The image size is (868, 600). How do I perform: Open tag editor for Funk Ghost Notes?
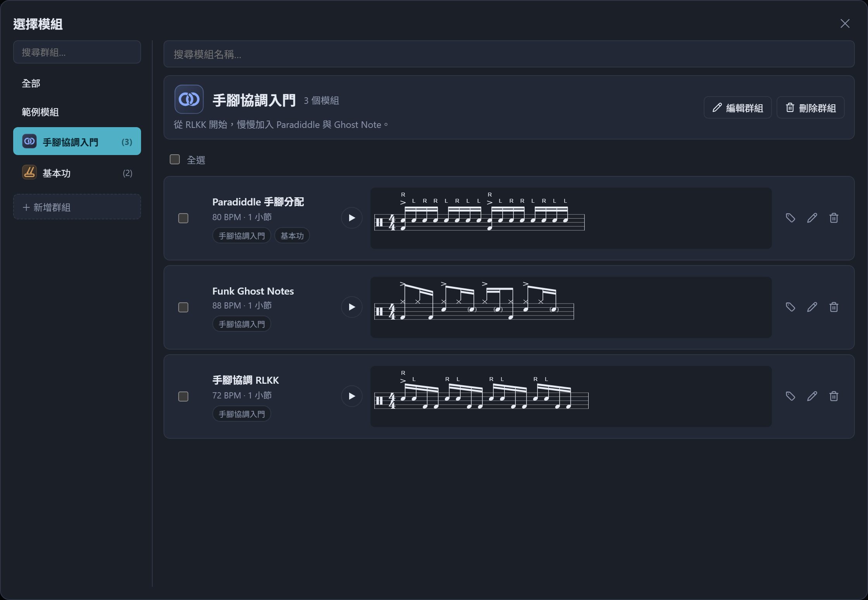790,307
